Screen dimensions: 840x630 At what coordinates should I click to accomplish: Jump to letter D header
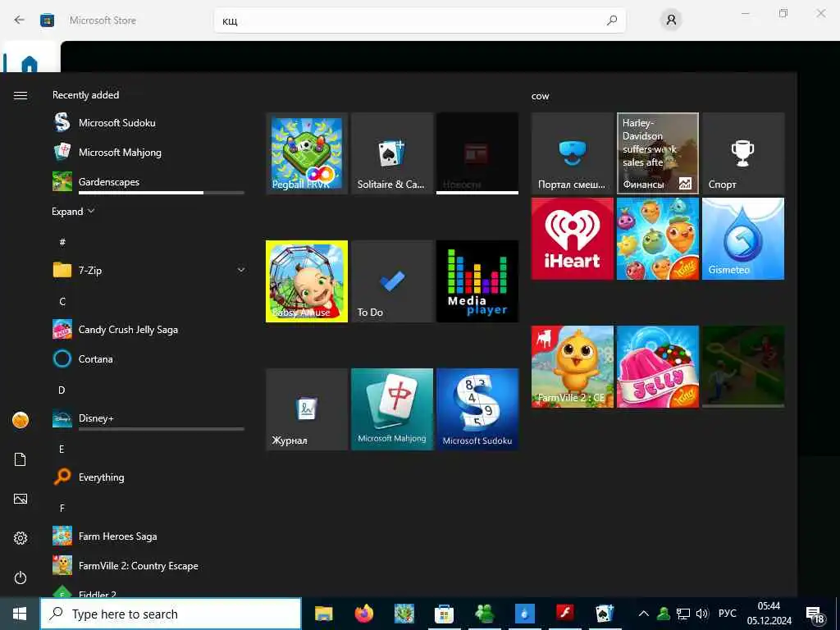click(x=62, y=390)
